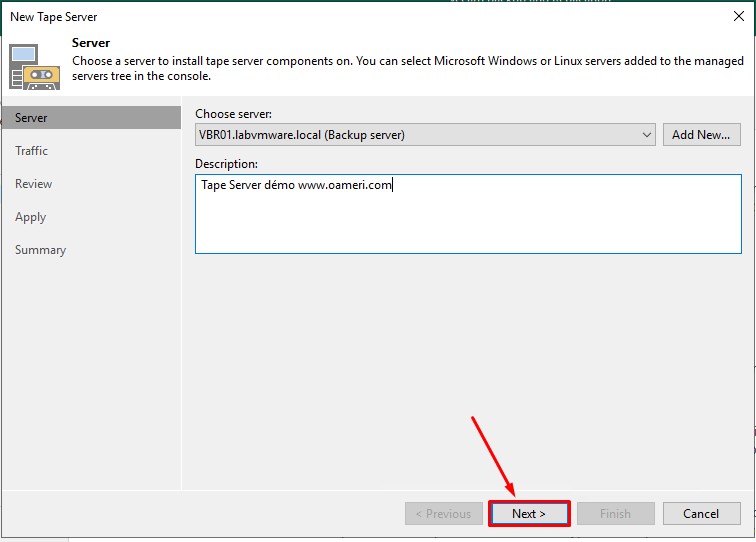Close the New Tape Server dialog
This screenshot has height=542, width=756.
tap(738, 17)
